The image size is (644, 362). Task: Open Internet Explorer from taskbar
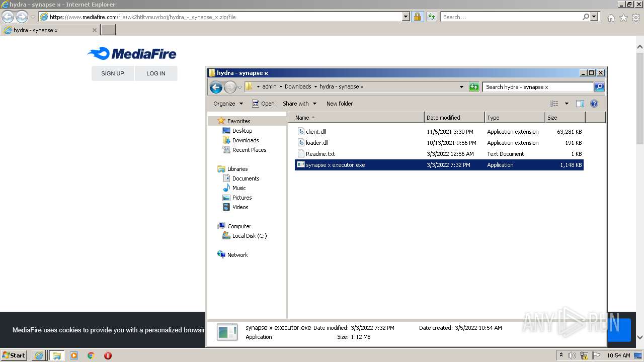click(x=39, y=355)
